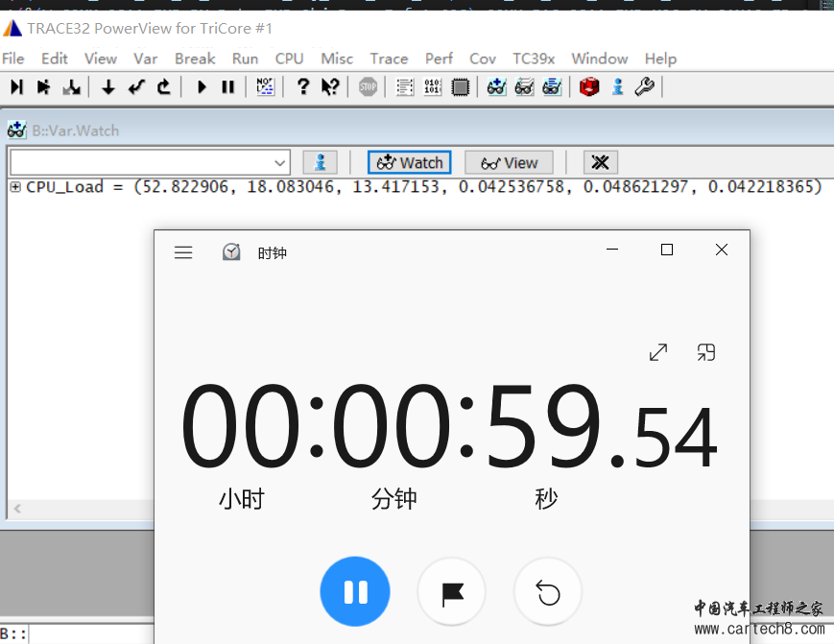Click the wrench settings toolbar icon

[x=644, y=87]
